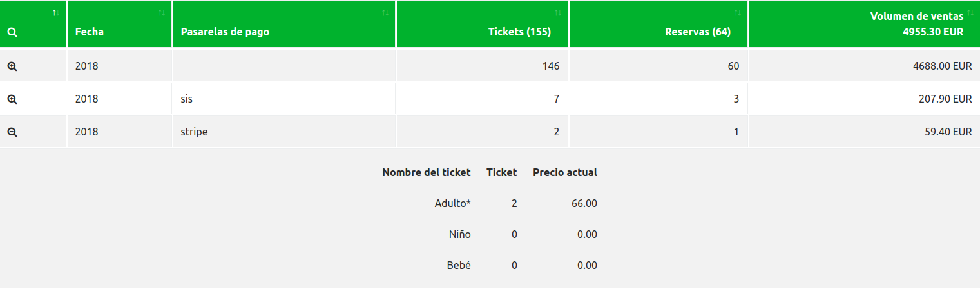This screenshot has width=980, height=289.
Task: Expand details for the 146 tickets row
Action: [12, 66]
